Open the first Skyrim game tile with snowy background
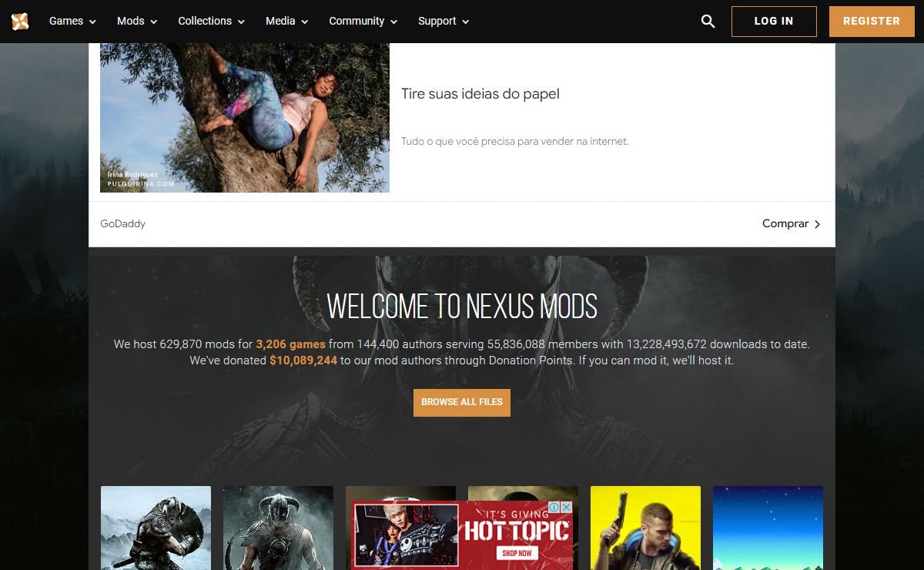This screenshot has width=924, height=570. coord(156,528)
